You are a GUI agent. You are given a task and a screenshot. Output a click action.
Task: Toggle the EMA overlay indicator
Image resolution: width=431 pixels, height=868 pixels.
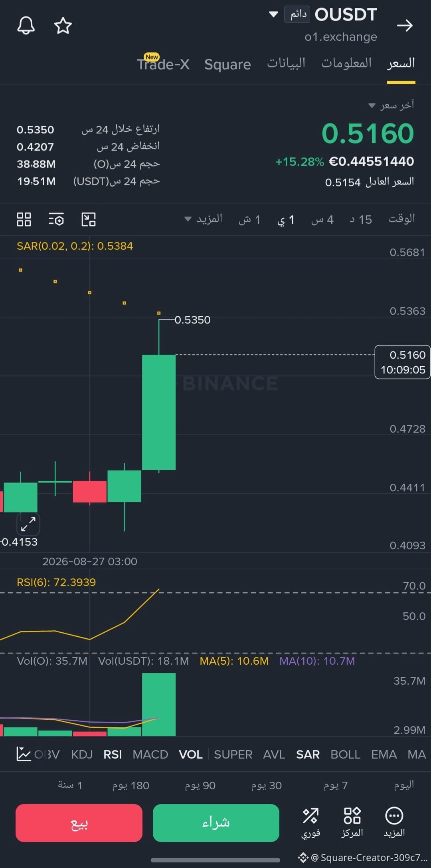click(384, 754)
